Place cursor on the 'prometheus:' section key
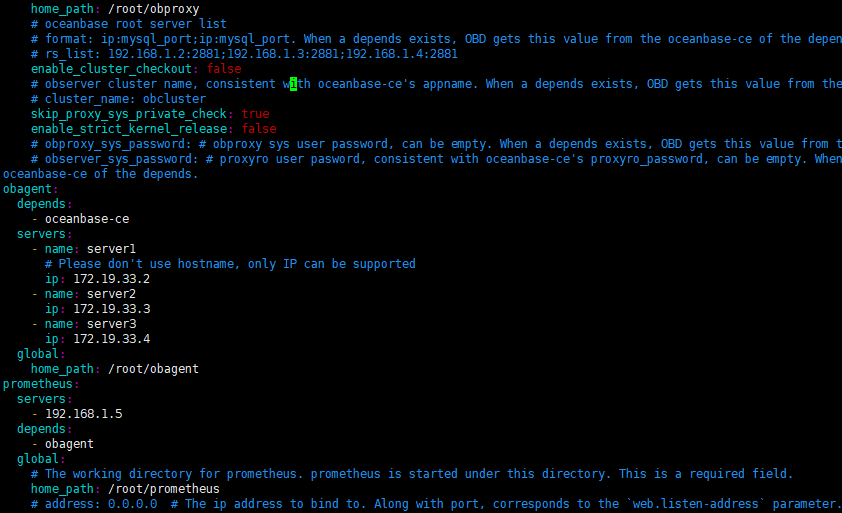842x513 pixels. click(41, 384)
